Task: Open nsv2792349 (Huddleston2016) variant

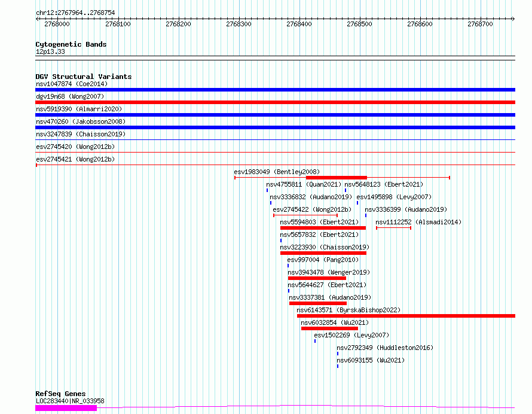Action: [385, 348]
